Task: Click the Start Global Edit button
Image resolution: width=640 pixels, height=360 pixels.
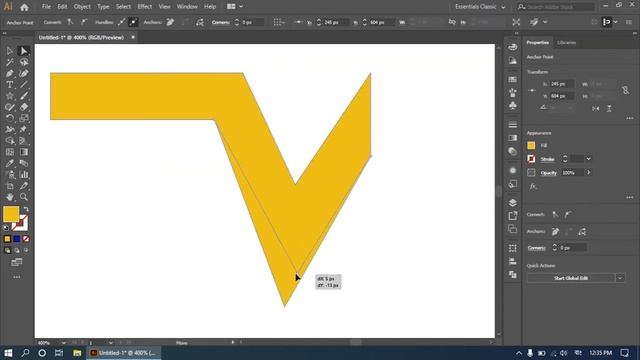Action: (x=571, y=278)
